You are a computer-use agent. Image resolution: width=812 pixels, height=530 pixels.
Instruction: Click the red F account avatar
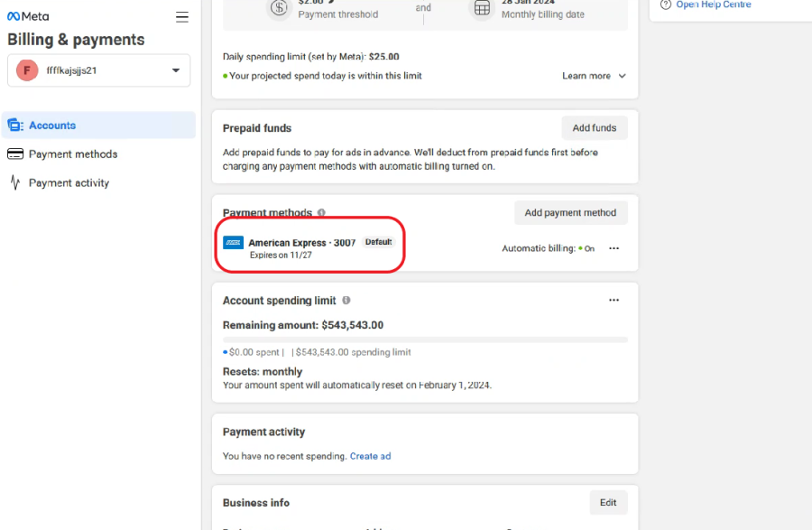pyautogui.click(x=27, y=70)
